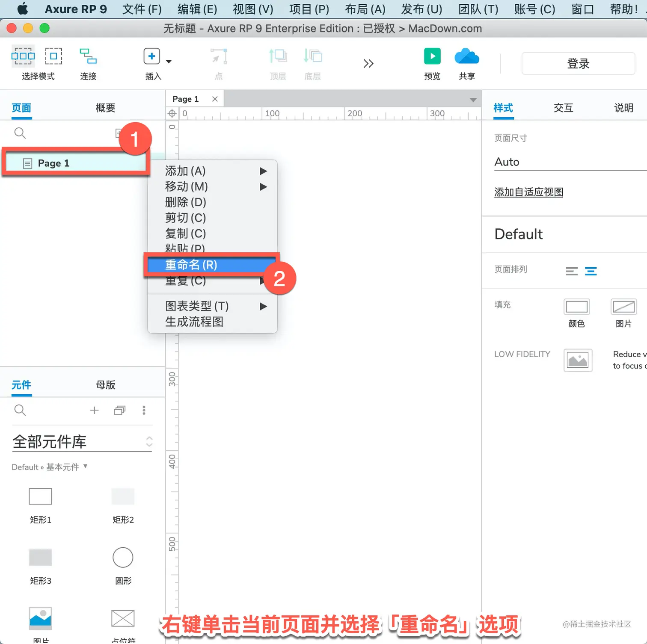Image resolution: width=647 pixels, height=644 pixels.
Task: Expand toolbar overflow chevrons
Action: pyautogui.click(x=368, y=63)
